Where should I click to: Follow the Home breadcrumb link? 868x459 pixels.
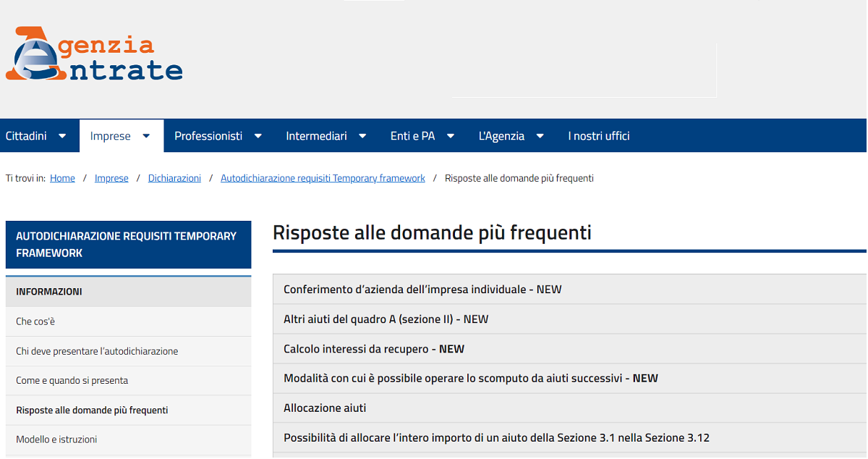click(62, 178)
